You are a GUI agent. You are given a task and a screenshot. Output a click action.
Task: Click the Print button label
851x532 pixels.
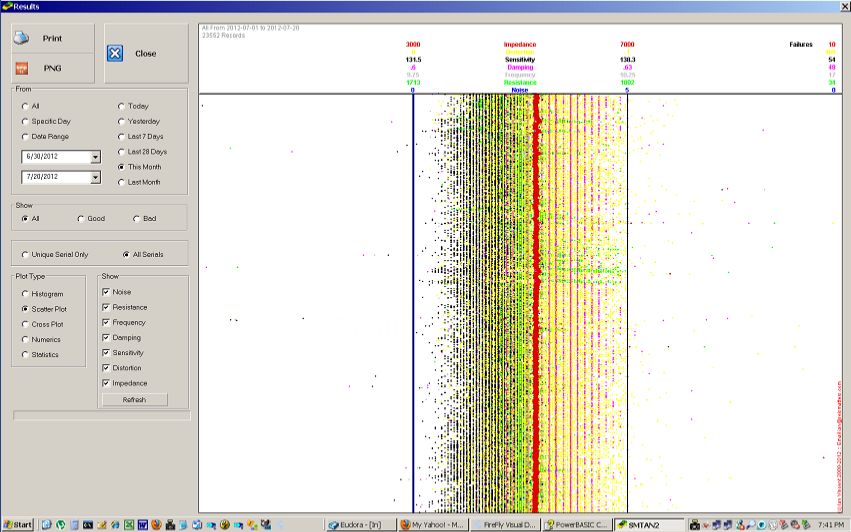[x=52, y=38]
